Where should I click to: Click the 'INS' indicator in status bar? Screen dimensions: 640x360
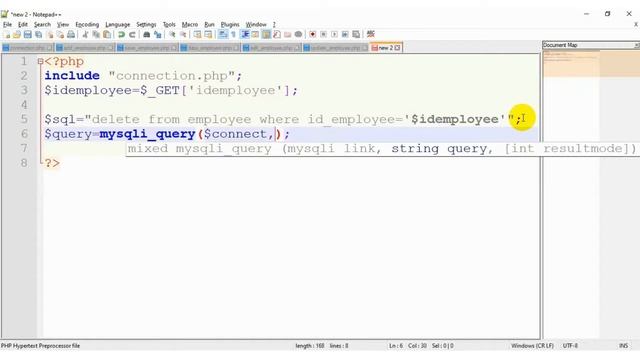click(x=623, y=346)
